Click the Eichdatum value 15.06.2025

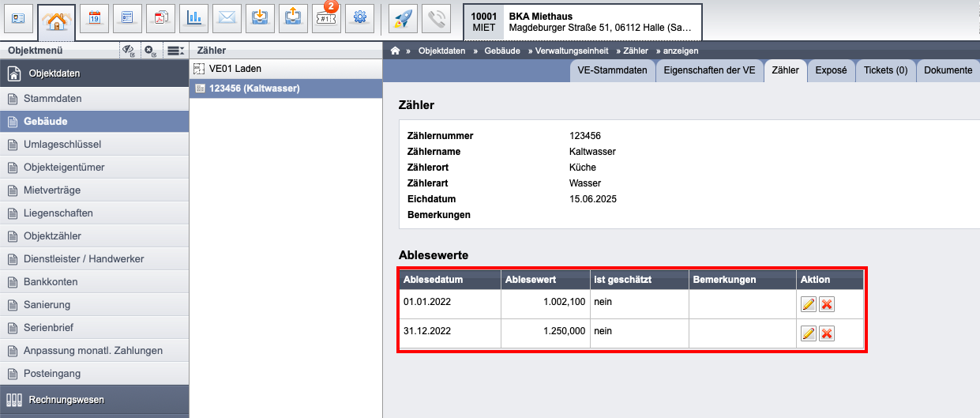click(x=593, y=199)
